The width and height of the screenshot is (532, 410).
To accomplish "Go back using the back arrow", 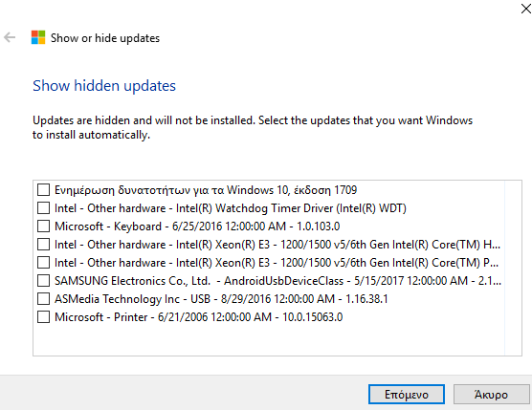I will [10, 37].
